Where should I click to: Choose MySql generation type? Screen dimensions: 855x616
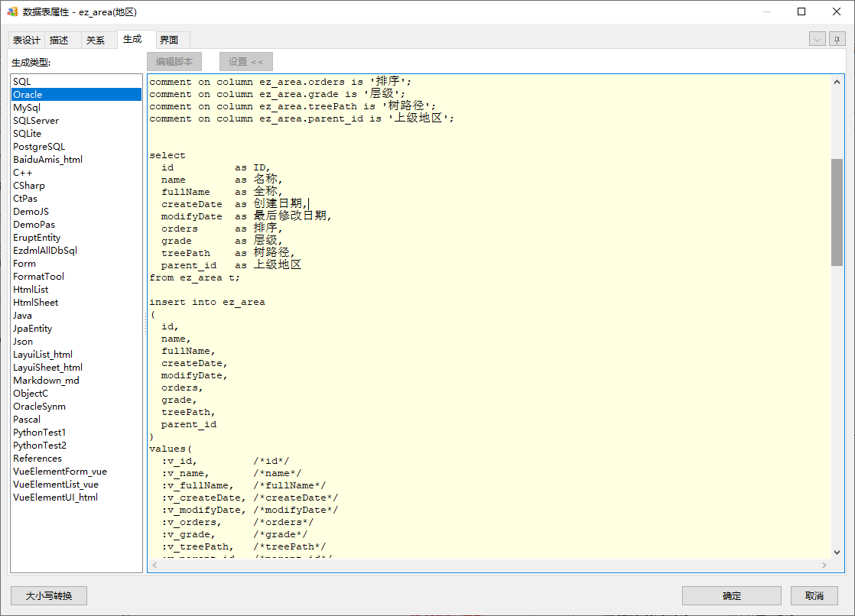coord(76,108)
